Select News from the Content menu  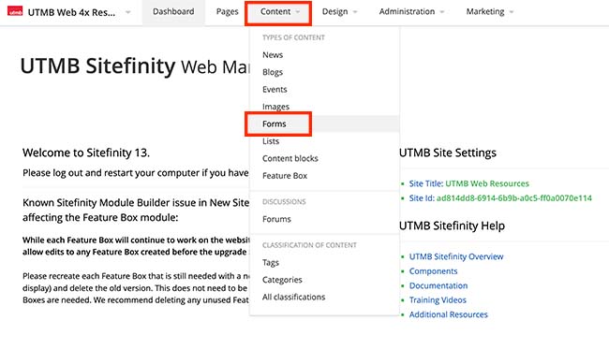tap(273, 55)
